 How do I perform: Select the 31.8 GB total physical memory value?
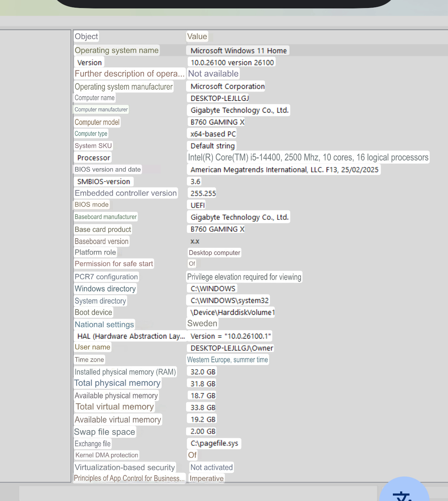[x=203, y=384]
